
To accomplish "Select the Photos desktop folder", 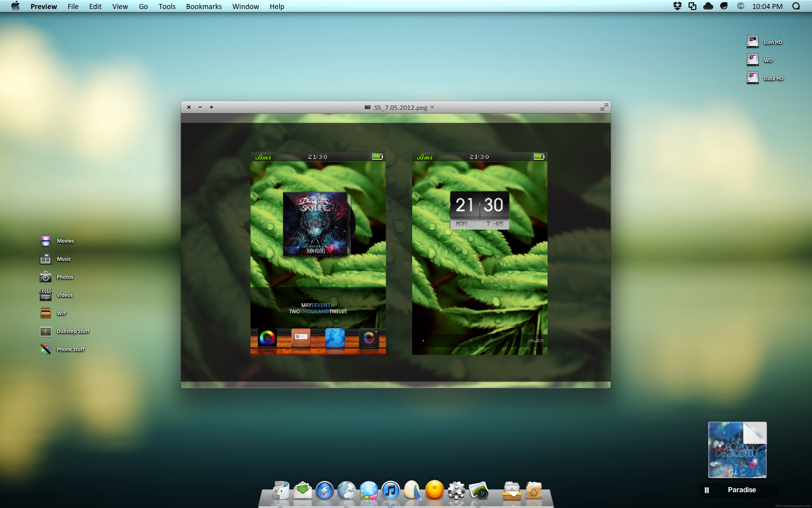I will click(x=46, y=277).
